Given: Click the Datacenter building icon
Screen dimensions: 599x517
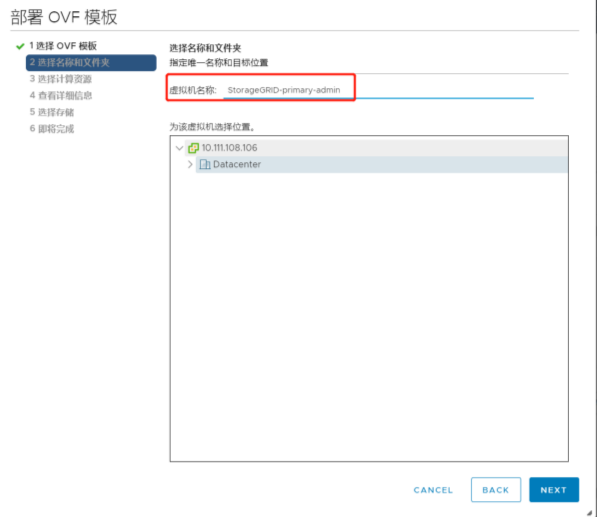Looking at the screenshot, I should pyautogui.click(x=205, y=164).
